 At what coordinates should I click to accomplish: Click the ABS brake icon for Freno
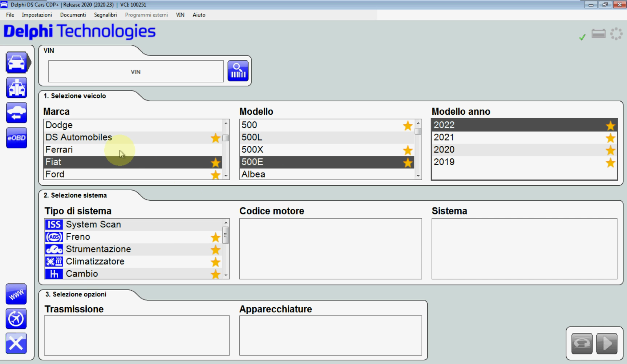pyautogui.click(x=54, y=237)
